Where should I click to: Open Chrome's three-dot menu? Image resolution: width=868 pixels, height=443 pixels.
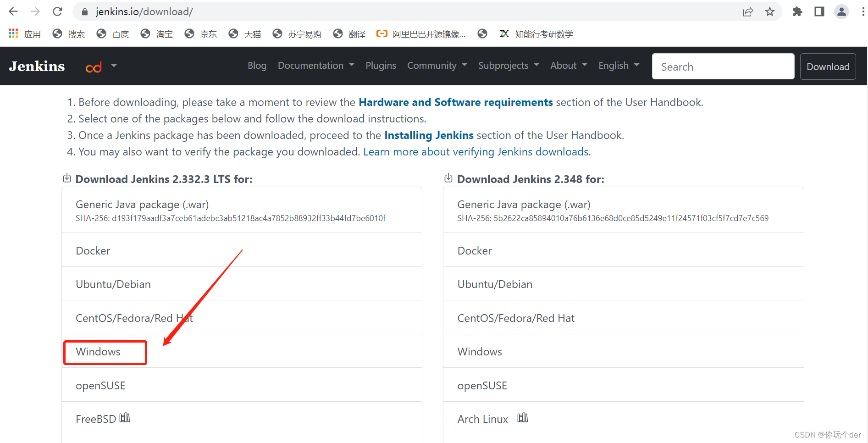point(863,12)
